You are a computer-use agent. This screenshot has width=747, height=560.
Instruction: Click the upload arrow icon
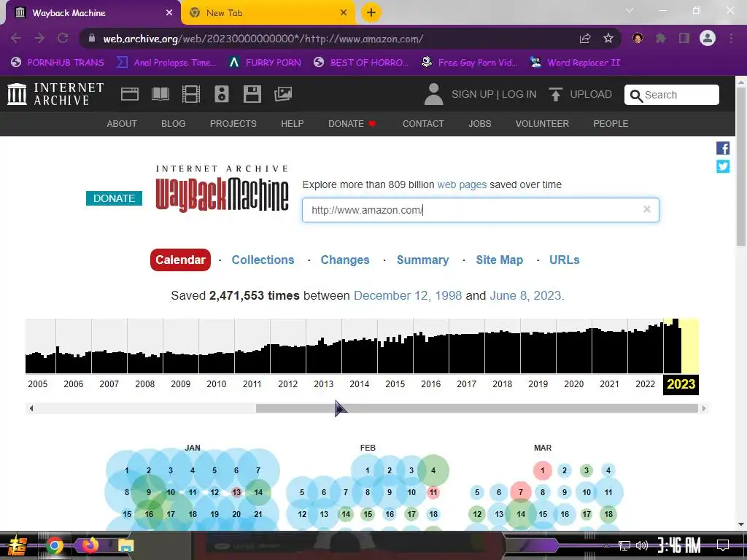pyautogui.click(x=555, y=94)
